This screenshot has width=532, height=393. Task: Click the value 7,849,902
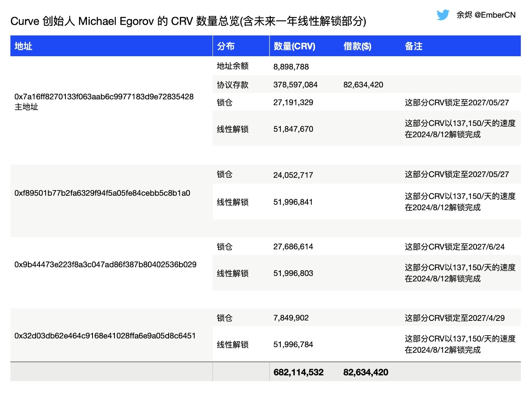pos(291,318)
